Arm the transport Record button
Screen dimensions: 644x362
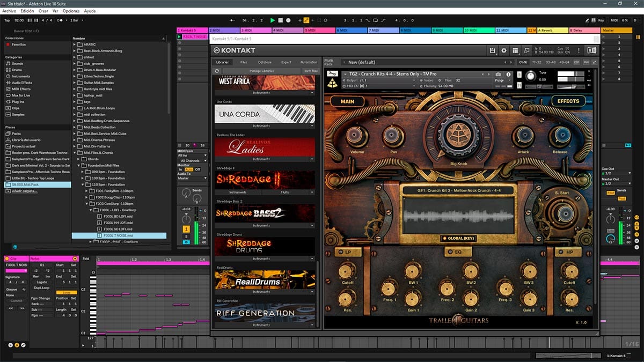[288, 20]
